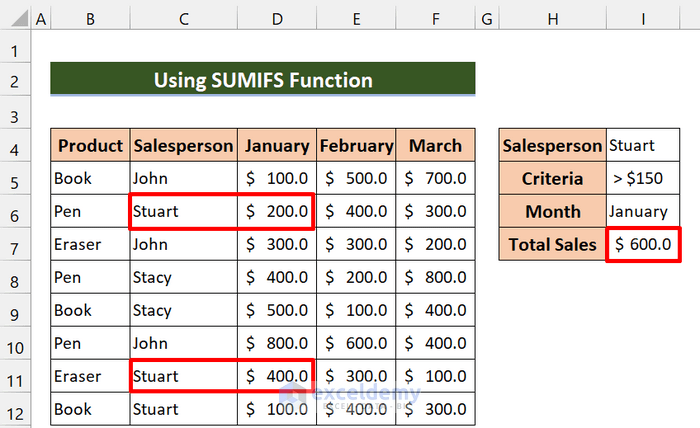Click the Total Sales result $600.0 cell
The height and width of the screenshot is (428, 700).
pyautogui.click(x=643, y=244)
